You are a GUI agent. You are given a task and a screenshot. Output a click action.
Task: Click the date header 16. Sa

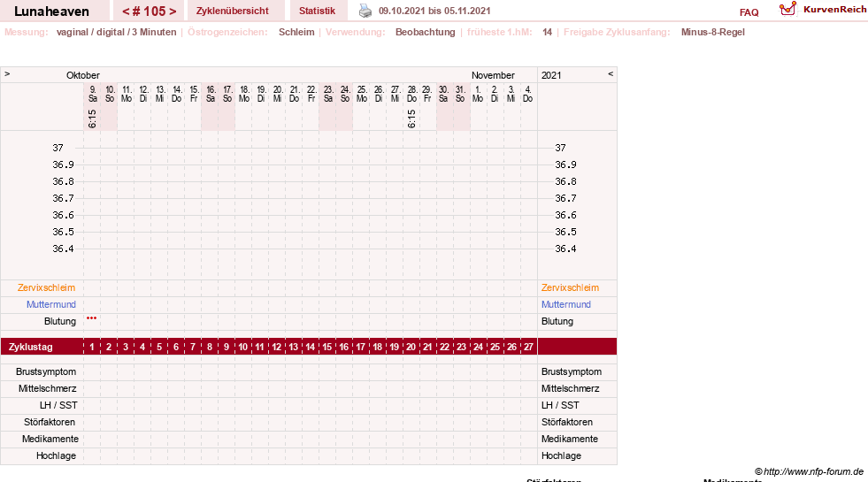pos(211,94)
